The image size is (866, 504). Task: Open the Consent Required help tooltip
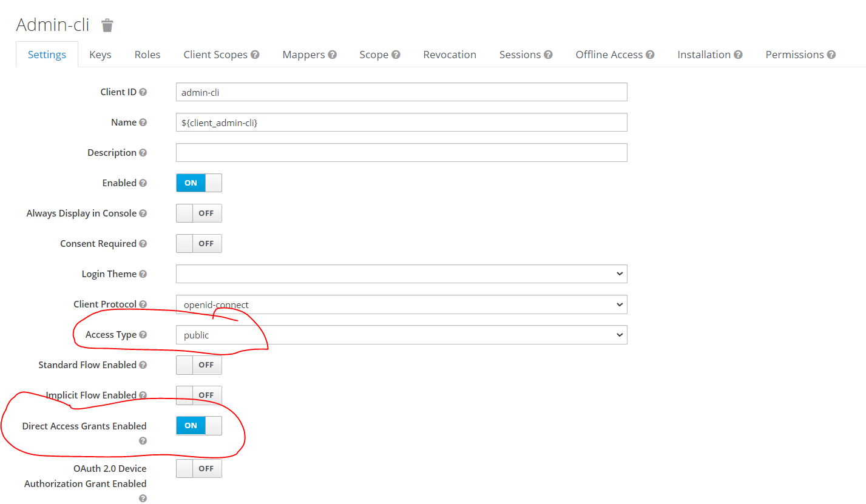click(144, 243)
